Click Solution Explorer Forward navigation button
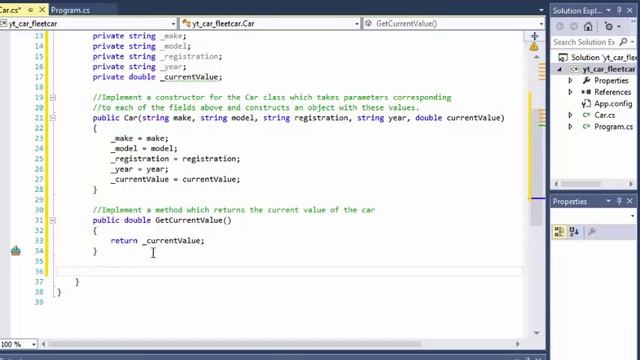640x360 pixels. coord(574,27)
